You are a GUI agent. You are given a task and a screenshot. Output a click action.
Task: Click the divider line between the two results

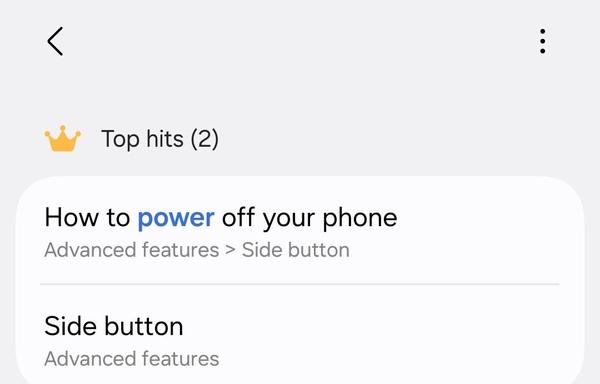pos(300,284)
